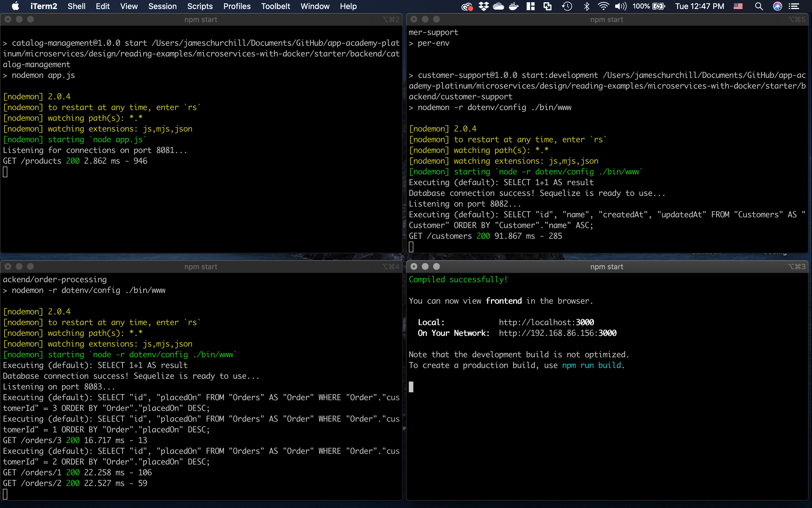Click the overlapping squares menu bar icon
This screenshot has height=508, width=812.
548,6
